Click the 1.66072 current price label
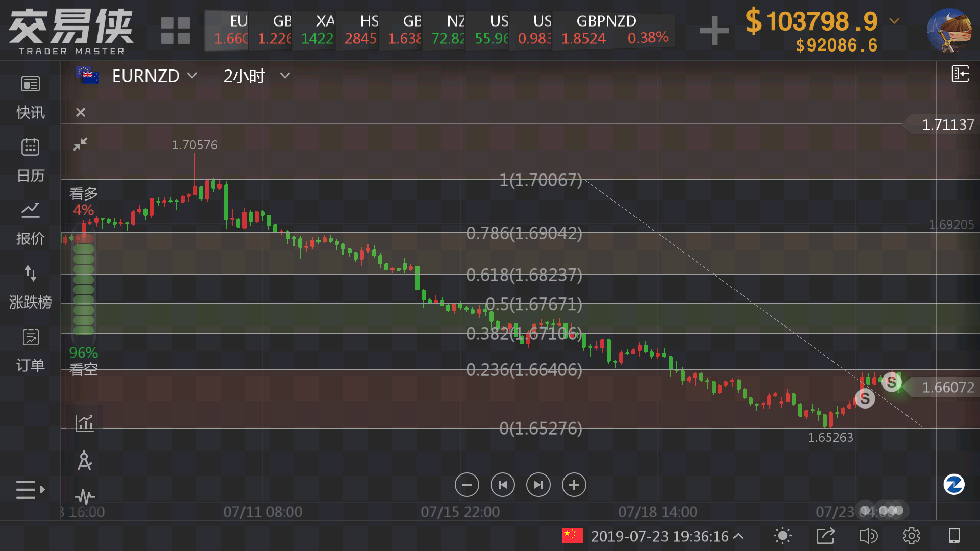This screenshot has height=551, width=980. tap(947, 387)
